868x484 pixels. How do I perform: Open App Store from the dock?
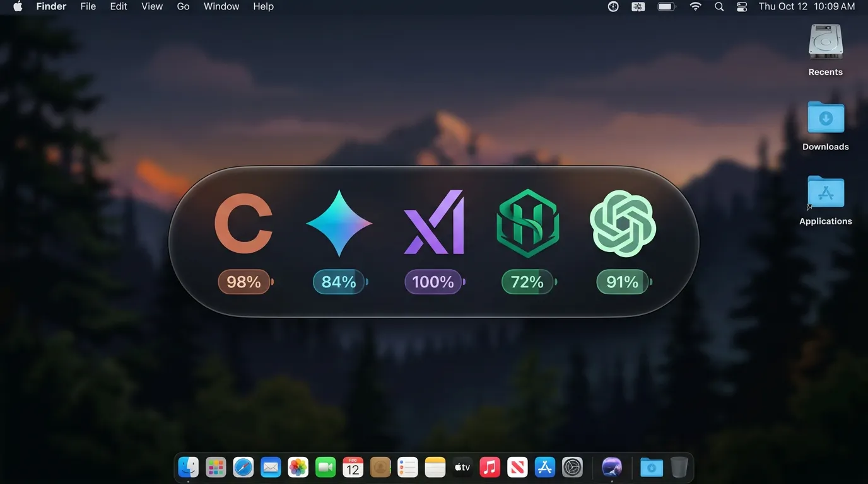point(544,467)
